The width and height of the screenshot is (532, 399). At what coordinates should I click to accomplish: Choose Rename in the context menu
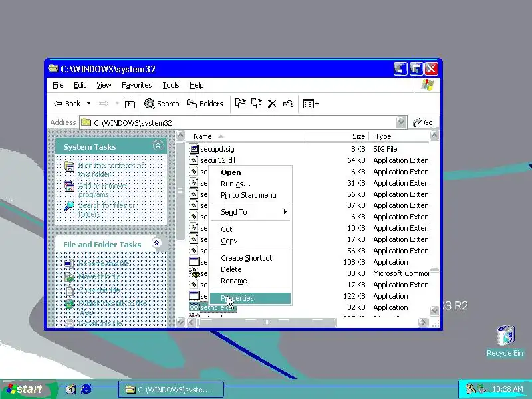[x=251, y=281]
